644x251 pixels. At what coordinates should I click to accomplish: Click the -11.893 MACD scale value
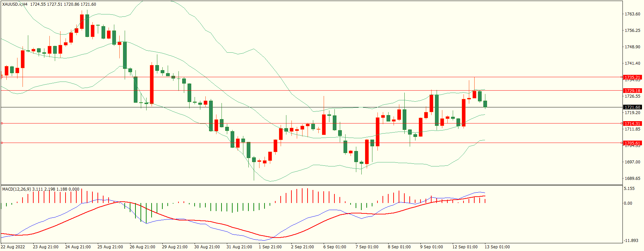(631, 241)
